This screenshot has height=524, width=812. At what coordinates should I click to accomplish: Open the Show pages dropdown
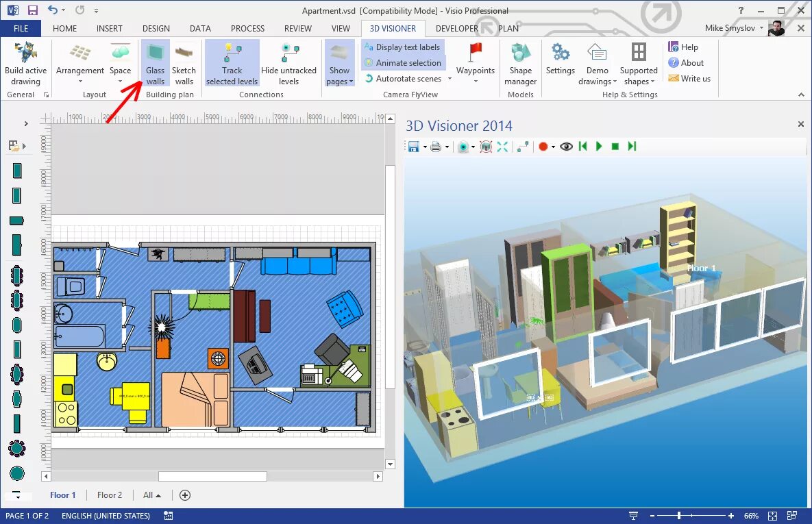(x=339, y=63)
